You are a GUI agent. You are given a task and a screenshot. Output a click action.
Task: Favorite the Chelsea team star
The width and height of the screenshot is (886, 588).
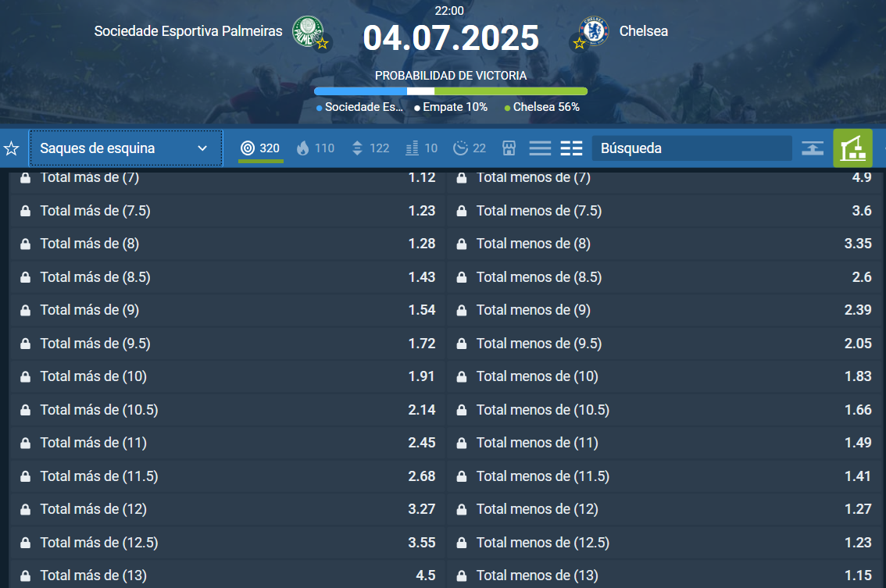click(579, 44)
